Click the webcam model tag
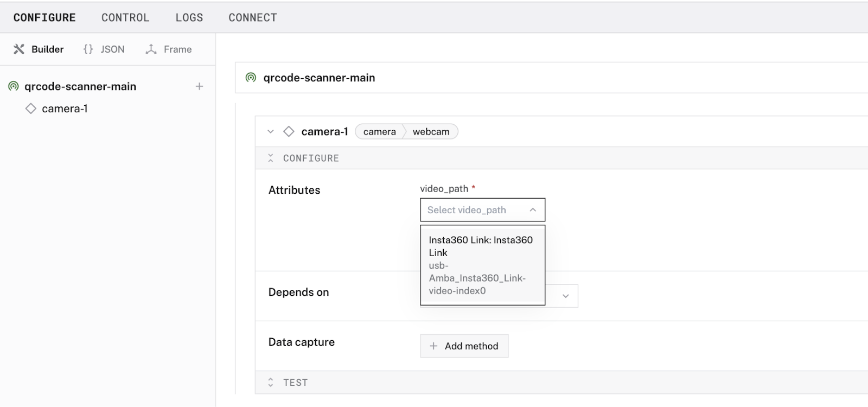Screen dimensions: 868x407 click(x=431, y=132)
